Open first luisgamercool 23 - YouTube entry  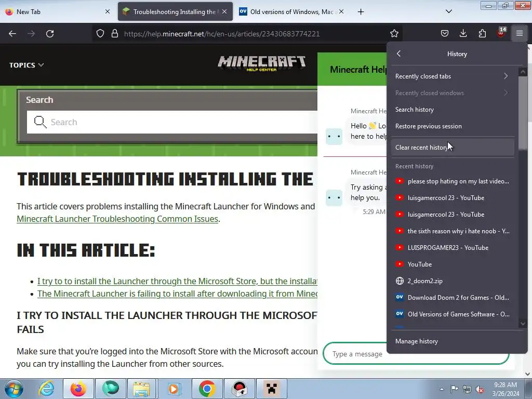coord(453,198)
